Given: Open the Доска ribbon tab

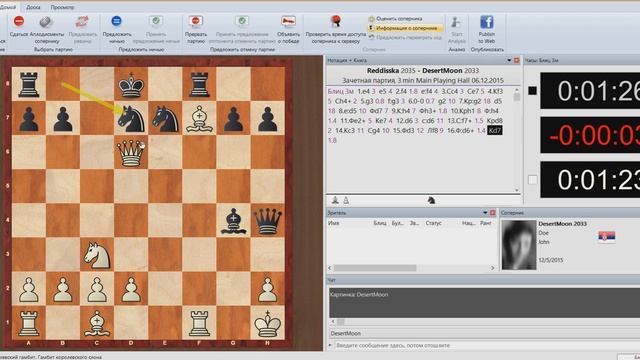Looking at the screenshot, I should tap(33, 7).
